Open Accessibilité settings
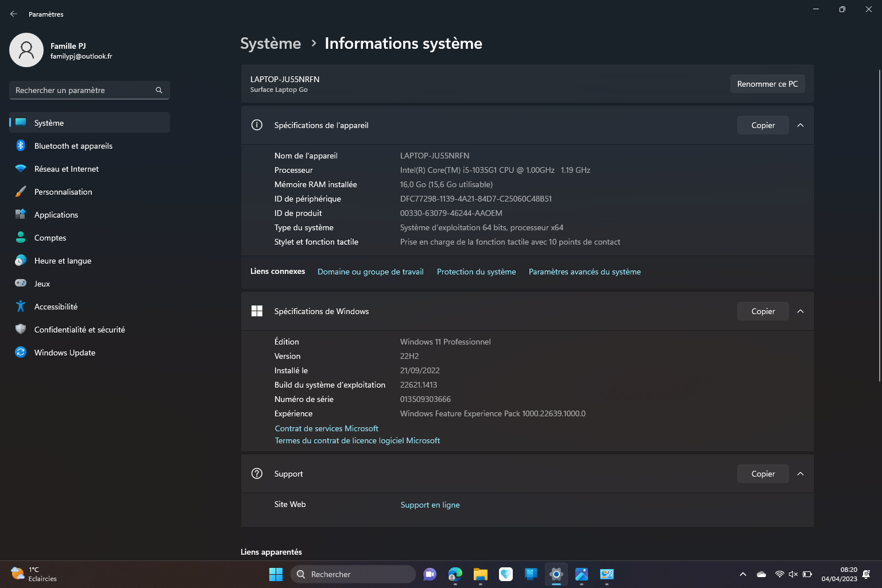This screenshot has height=588, width=882. pyautogui.click(x=56, y=307)
